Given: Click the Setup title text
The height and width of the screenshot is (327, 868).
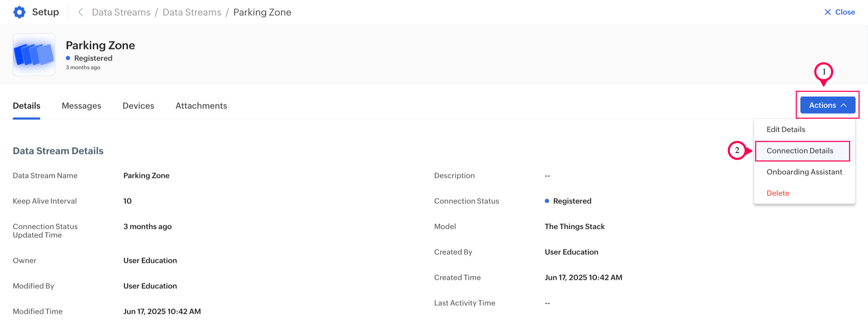Looking at the screenshot, I should pos(45,12).
